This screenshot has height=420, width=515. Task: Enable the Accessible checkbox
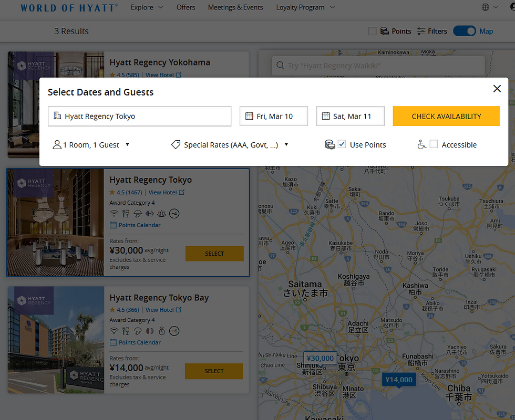[434, 144]
